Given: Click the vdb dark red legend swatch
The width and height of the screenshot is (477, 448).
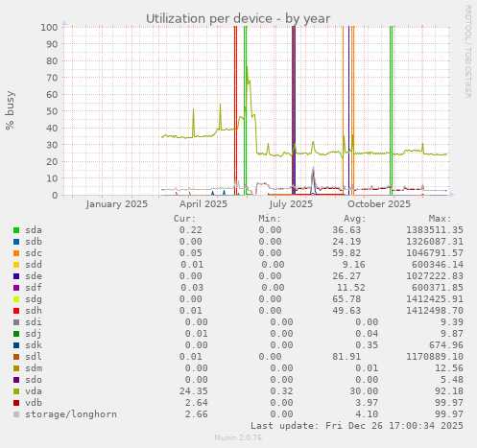Looking at the screenshot, I should click(16, 403).
